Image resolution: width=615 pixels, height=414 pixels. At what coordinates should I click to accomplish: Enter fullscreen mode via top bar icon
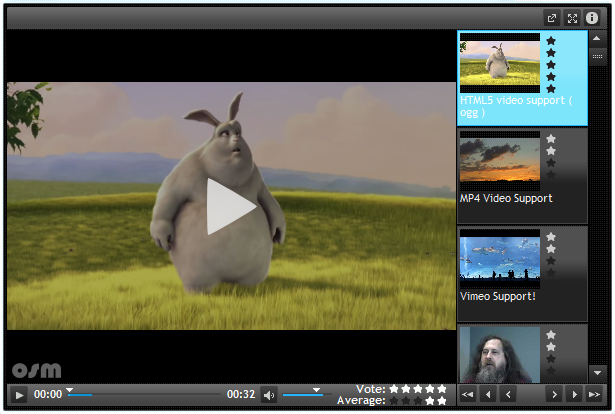572,18
